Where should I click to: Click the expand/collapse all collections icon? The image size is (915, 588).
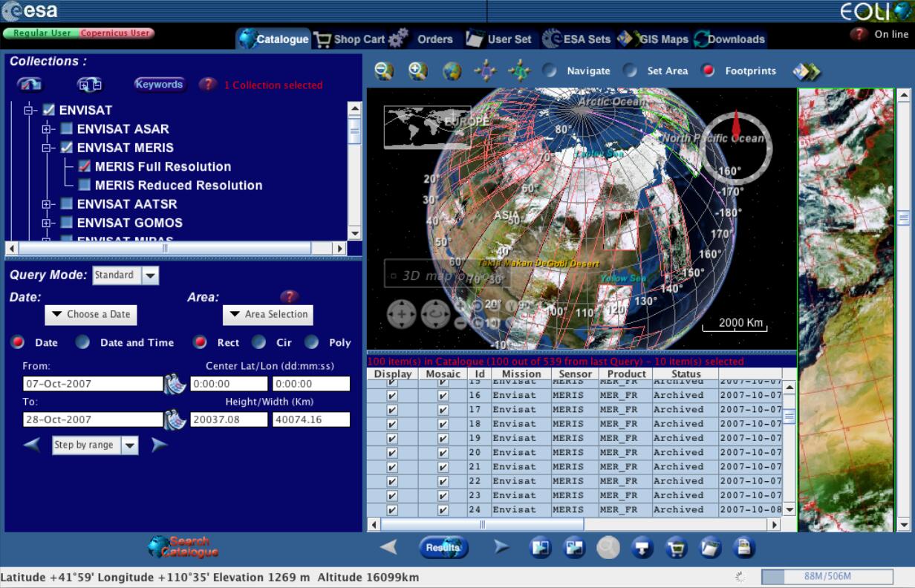(90, 85)
